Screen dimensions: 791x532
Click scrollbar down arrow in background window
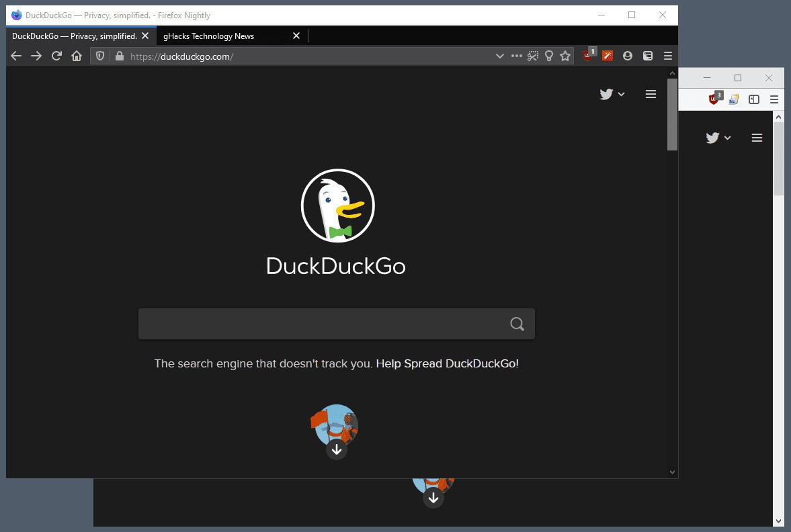(x=778, y=521)
